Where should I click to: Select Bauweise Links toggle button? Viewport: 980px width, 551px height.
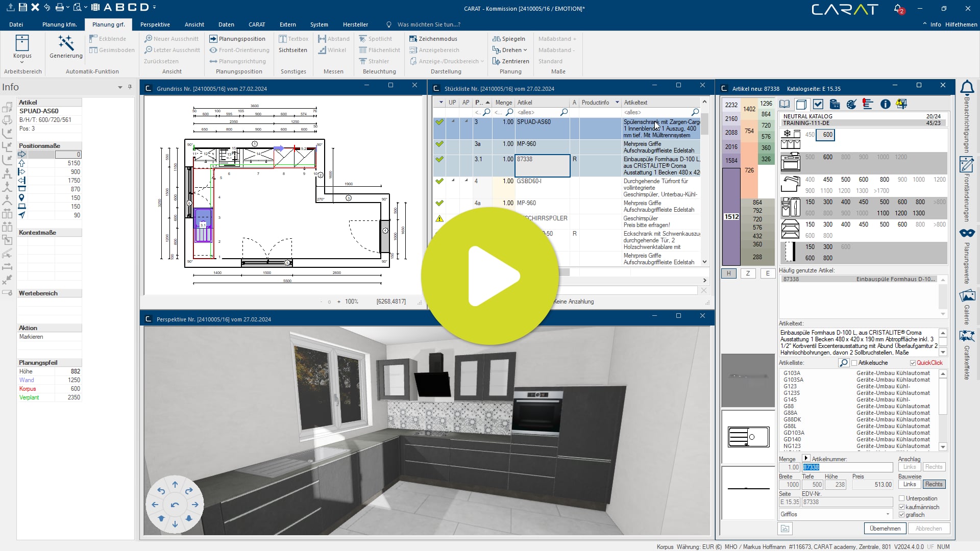tap(910, 484)
